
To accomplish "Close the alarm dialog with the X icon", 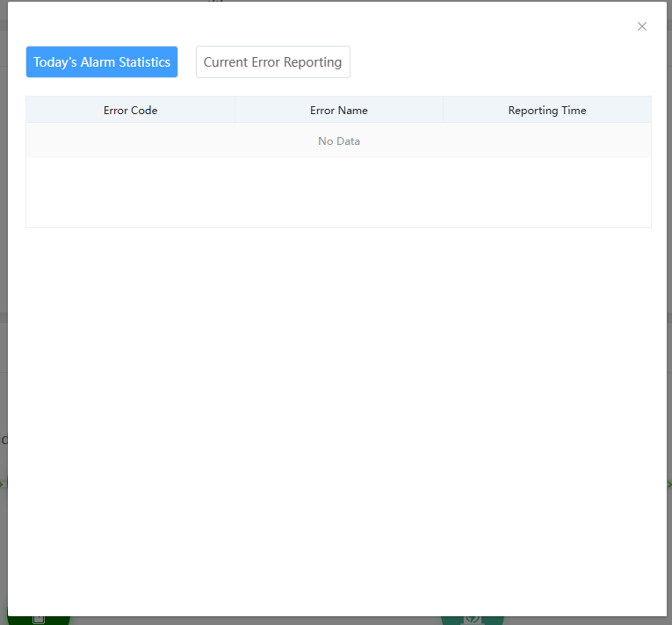I will (642, 26).
